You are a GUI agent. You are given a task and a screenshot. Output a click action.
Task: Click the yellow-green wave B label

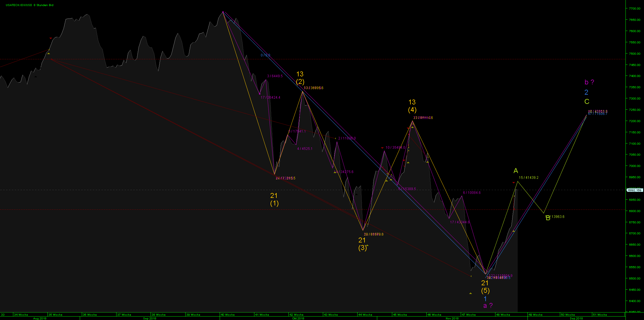click(x=548, y=218)
